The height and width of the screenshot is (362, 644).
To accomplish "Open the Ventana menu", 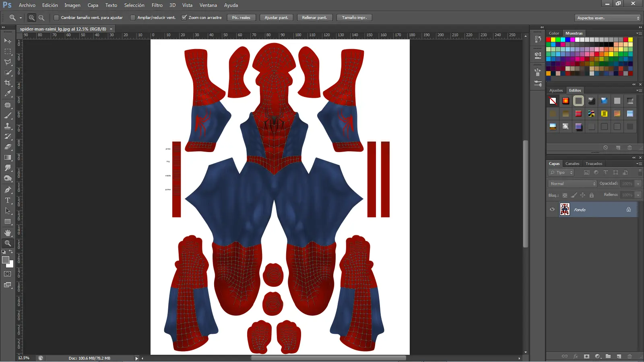I will click(208, 5).
